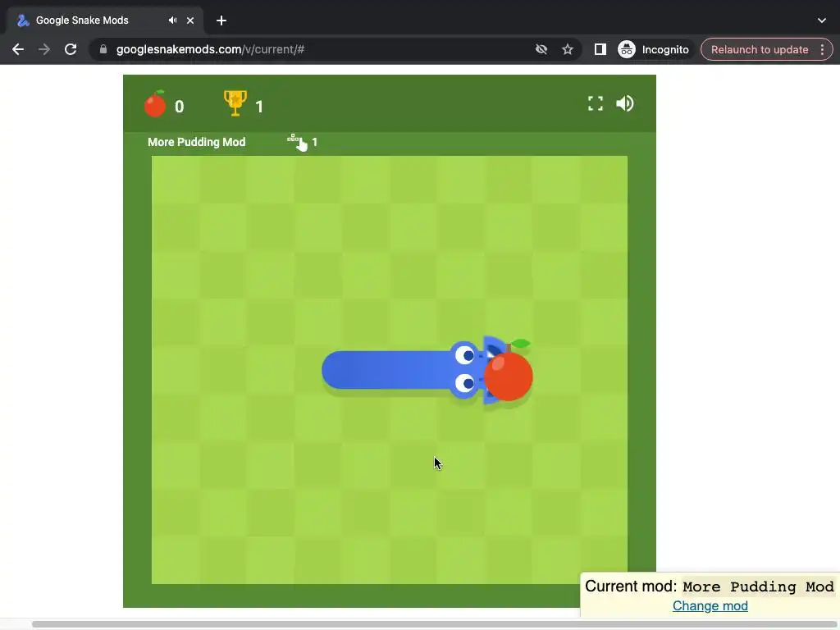Close the Google Snake Mods tab
Image resolution: width=840 pixels, height=630 pixels.
190,21
